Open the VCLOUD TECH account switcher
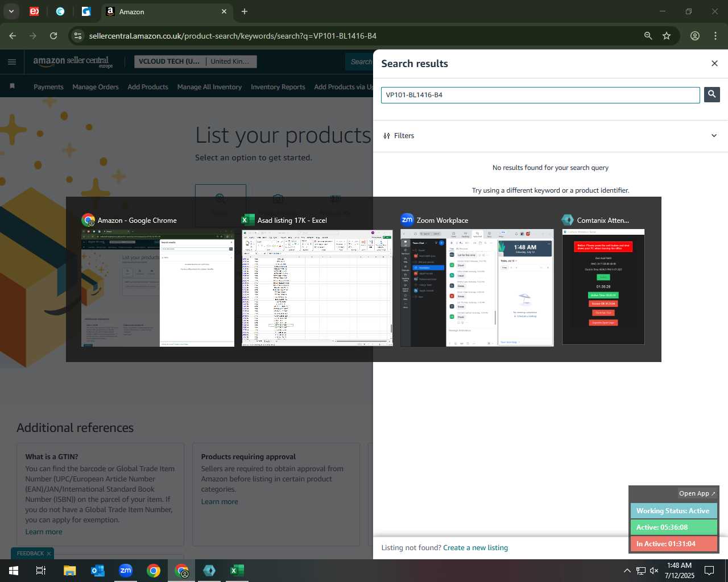Image resolution: width=728 pixels, height=582 pixels. (169, 61)
